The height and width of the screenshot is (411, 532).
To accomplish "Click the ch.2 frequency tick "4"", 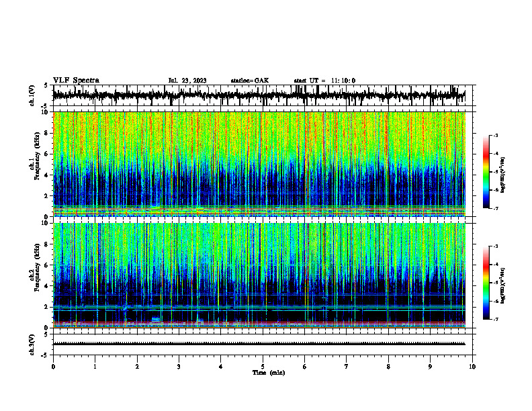I will (x=48, y=286).
